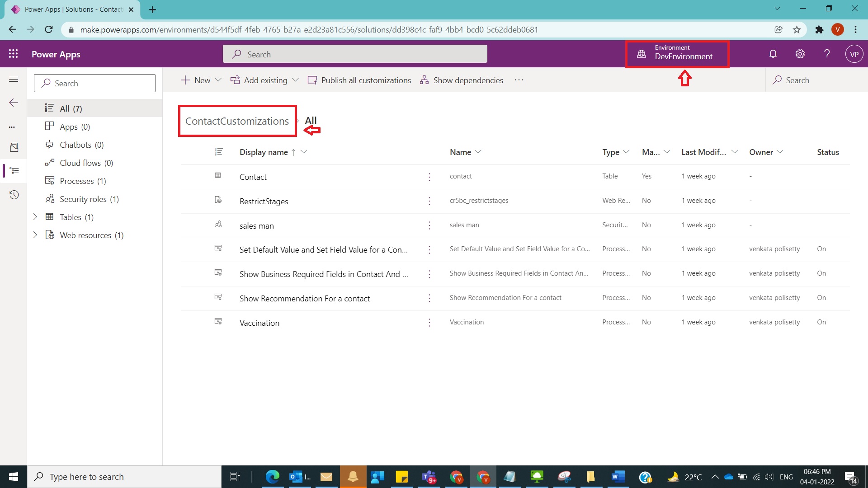Viewport: 868px width, 488px height.
Task: Open the DevEnvironment environment selector
Action: point(677,53)
